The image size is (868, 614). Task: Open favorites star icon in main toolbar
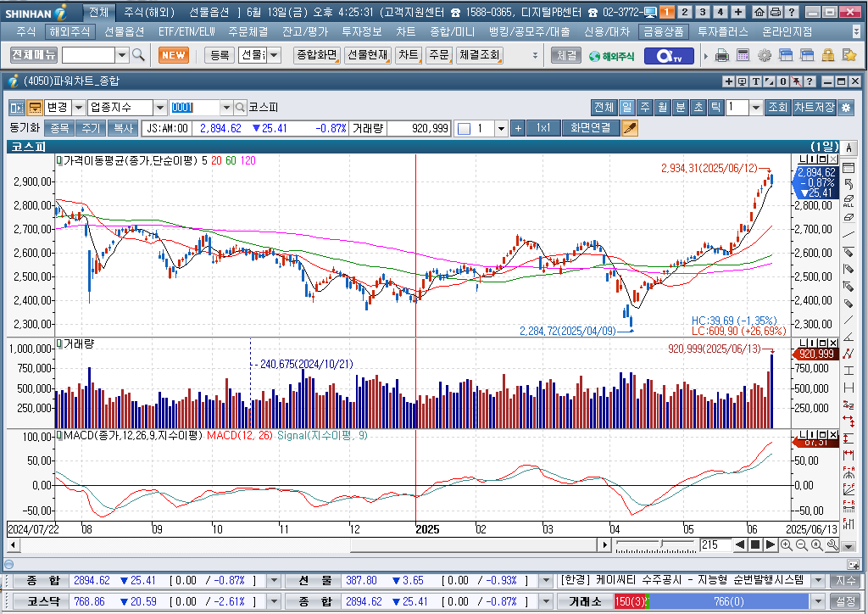[x=849, y=55]
